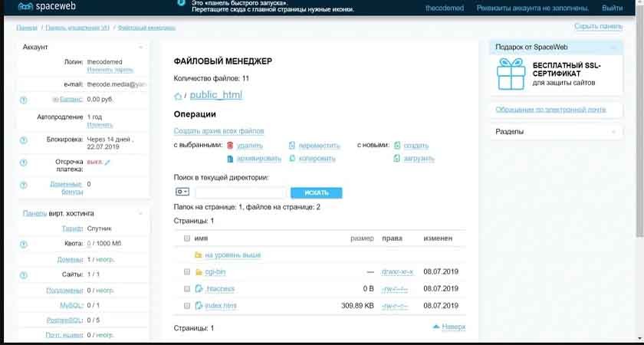The width and height of the screenshot is (644, 345).
Task: Click the удалить link
Action: (250, 146)
